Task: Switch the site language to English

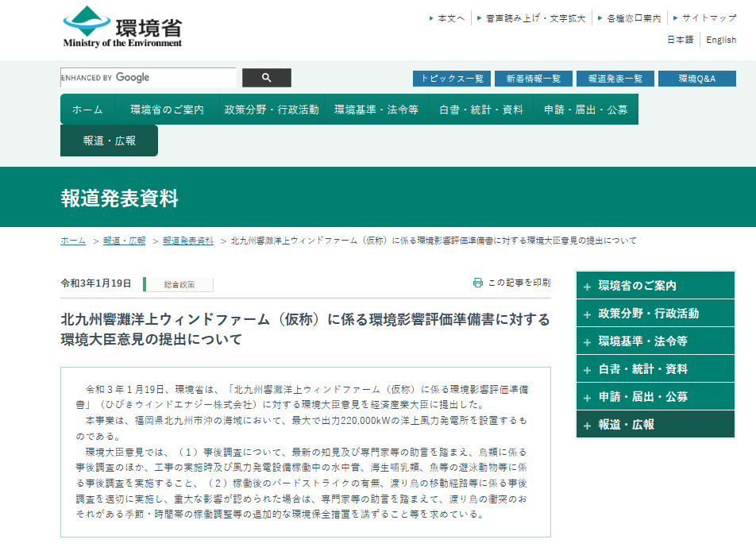Action: pos(721,40)
